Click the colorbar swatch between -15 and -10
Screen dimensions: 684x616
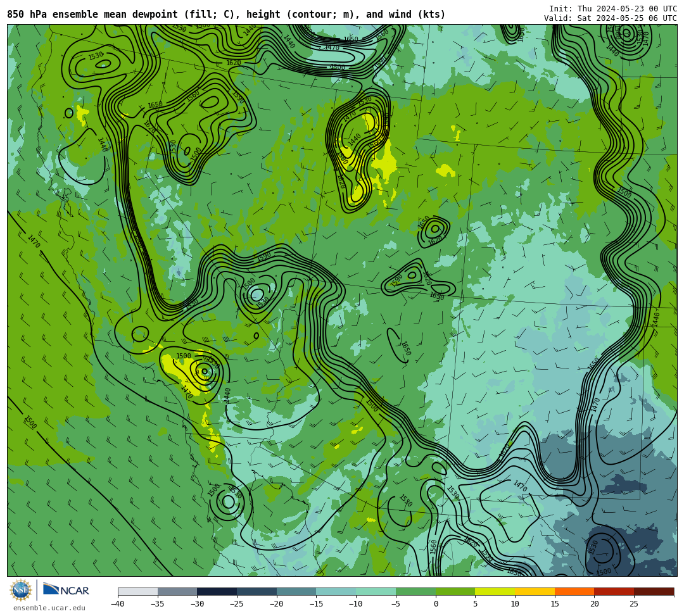pyautogui.click(x=336, y=591)
